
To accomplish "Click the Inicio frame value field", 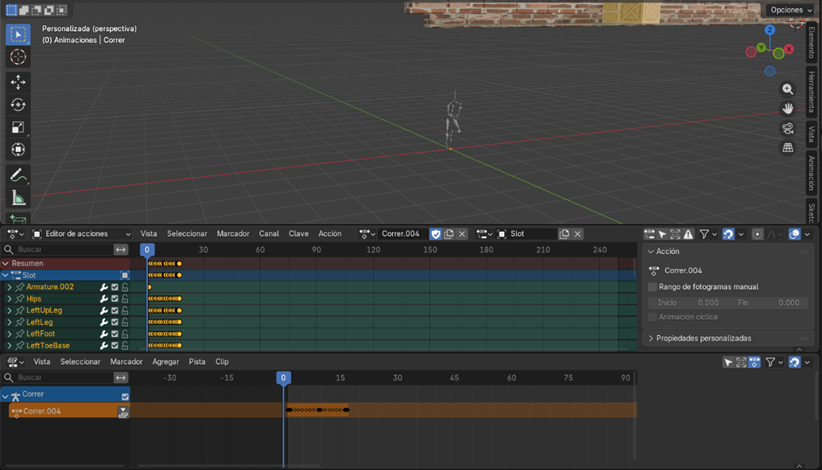I will [688, 303].
